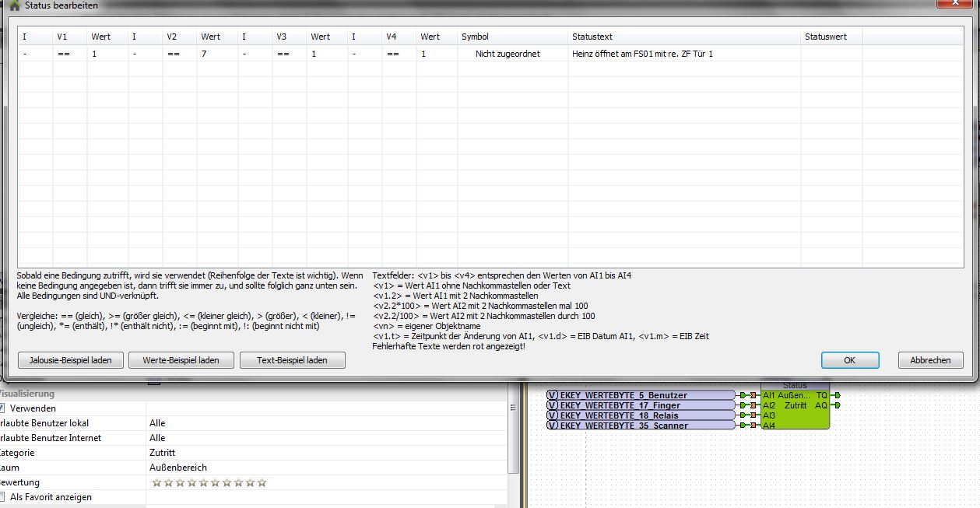Click the V icon on EKEY_WERTEBYTE_35_Scanner
This screenshot has height=508, width=980.
coord(553,426)
